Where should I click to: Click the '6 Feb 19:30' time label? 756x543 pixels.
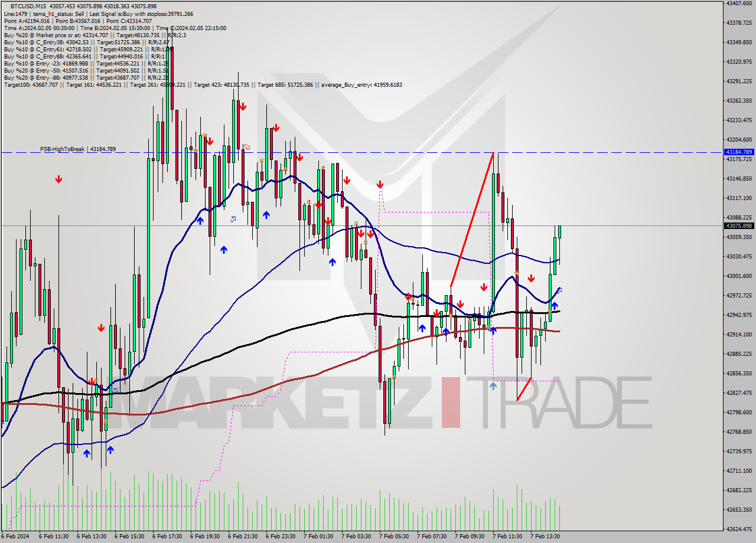pos(205,537)
